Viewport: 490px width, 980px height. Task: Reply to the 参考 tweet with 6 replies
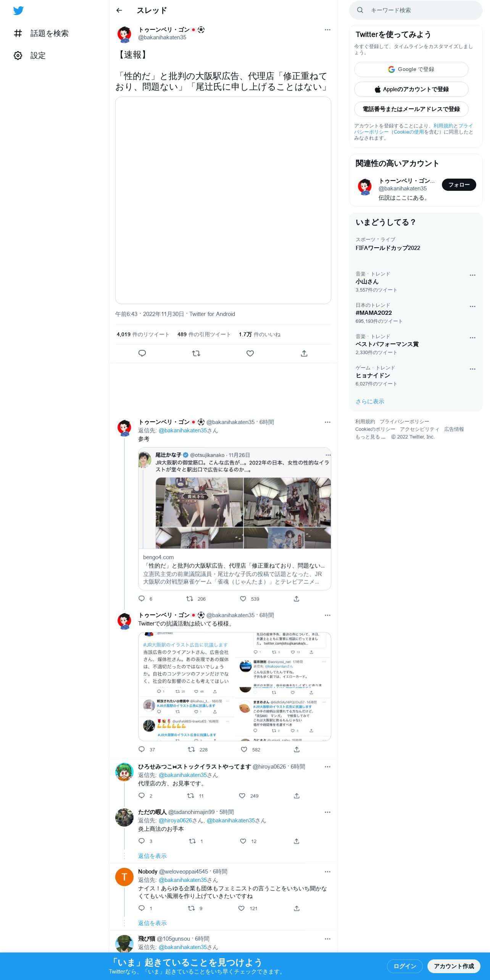click(142, 599)
